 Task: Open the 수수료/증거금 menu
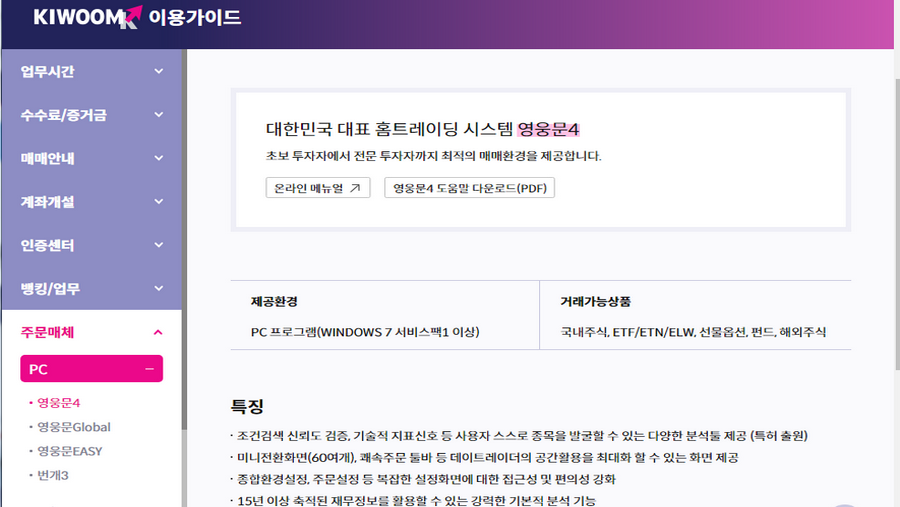pyautogui.click(x=64, y=115)
